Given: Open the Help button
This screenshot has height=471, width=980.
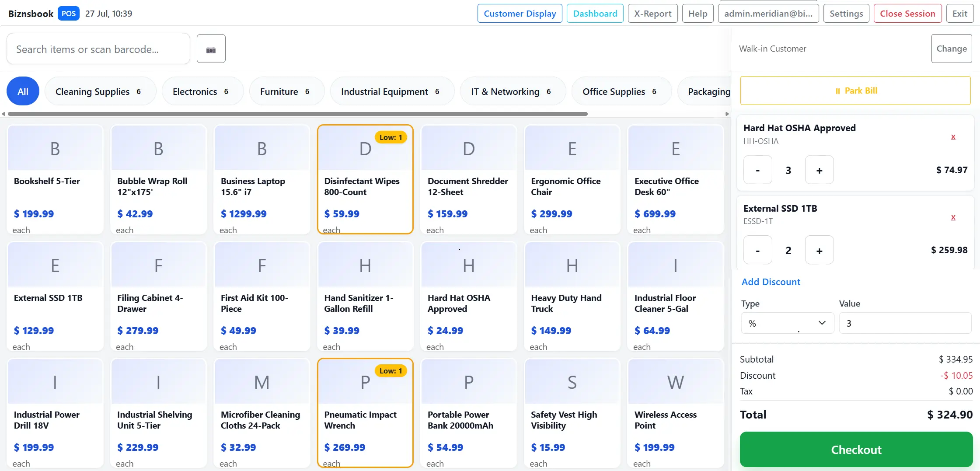Looking at the screenshot, I should click(x=698, y=14).
